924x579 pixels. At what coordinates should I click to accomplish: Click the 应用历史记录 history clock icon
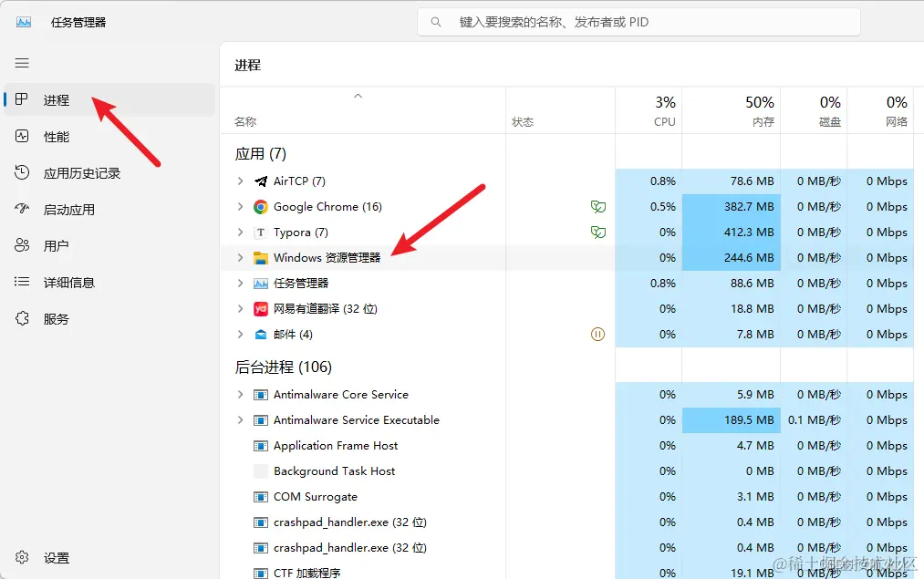(22, 172)
